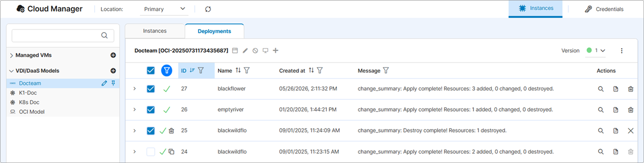Click the refresh icon next to Location
The image size is (644, 163).
[208, 9]
